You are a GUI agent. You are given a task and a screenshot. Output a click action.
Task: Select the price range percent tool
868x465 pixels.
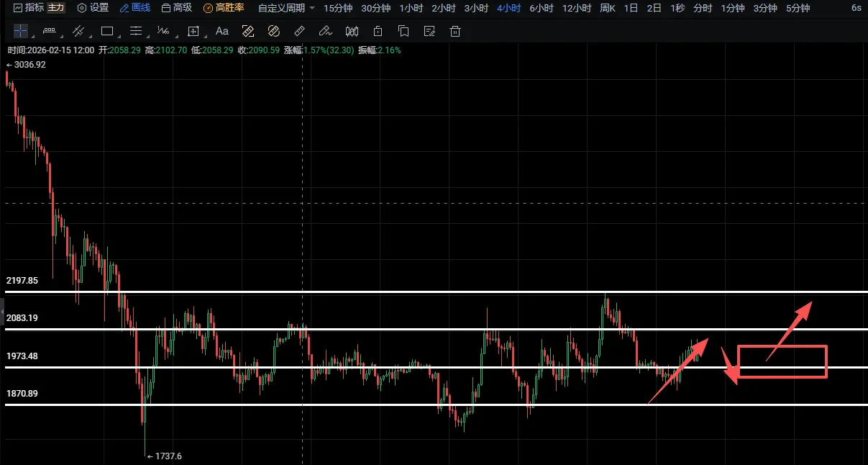(x=164, y=31)
